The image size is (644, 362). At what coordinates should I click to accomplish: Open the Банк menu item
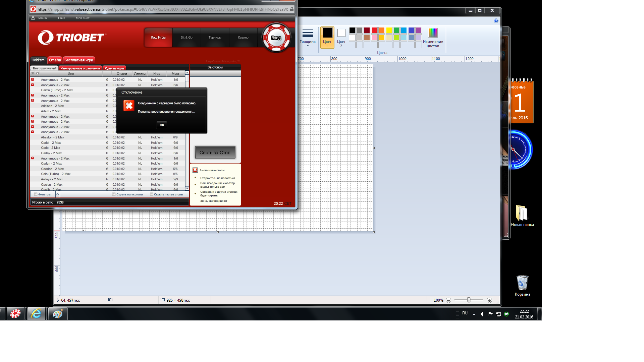point(61,18)
